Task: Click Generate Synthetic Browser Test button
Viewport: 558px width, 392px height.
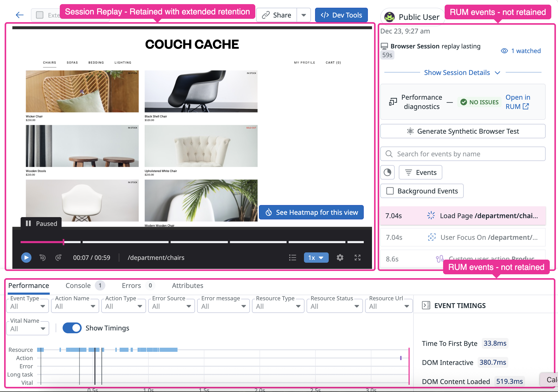Action: coord(463,131)
